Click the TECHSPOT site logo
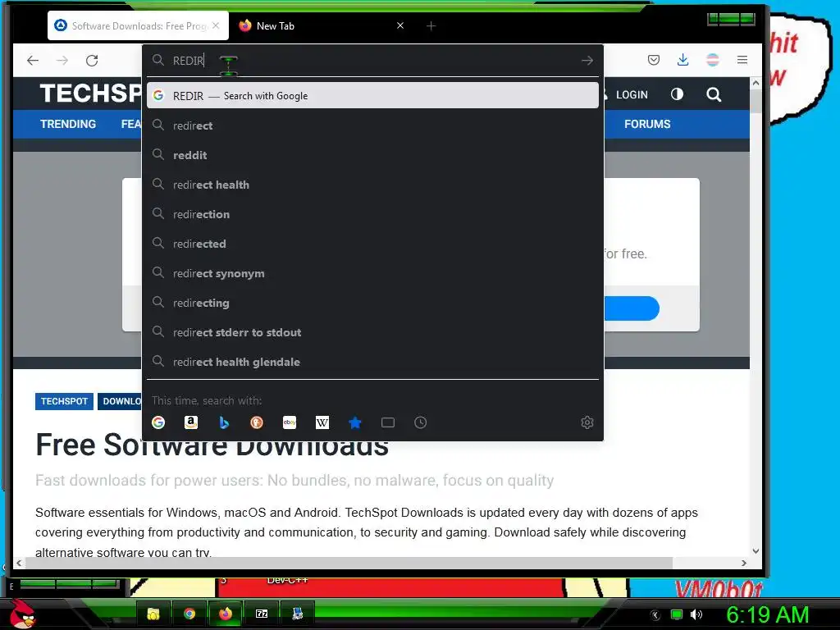The image size is (840, 630). tap(90, 94)
